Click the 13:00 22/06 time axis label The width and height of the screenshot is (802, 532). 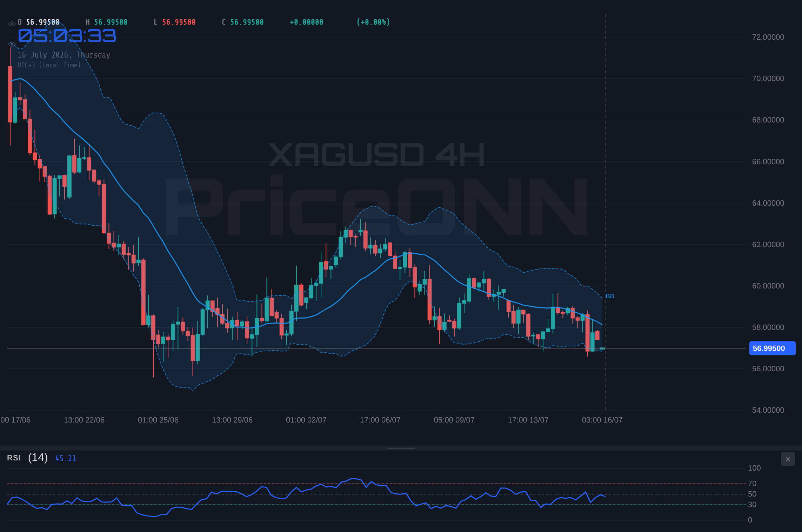[x=84, y=420]
